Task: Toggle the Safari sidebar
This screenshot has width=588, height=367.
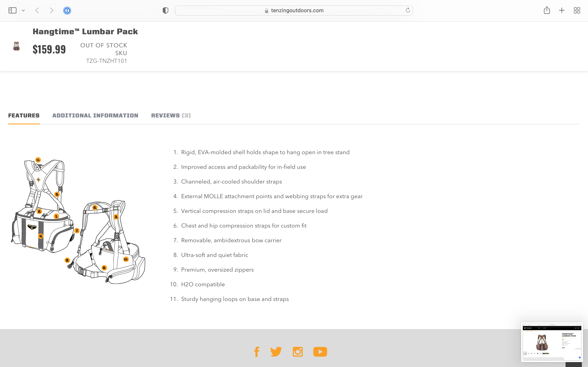Action: pyautogui.click(x=12, y=10)
